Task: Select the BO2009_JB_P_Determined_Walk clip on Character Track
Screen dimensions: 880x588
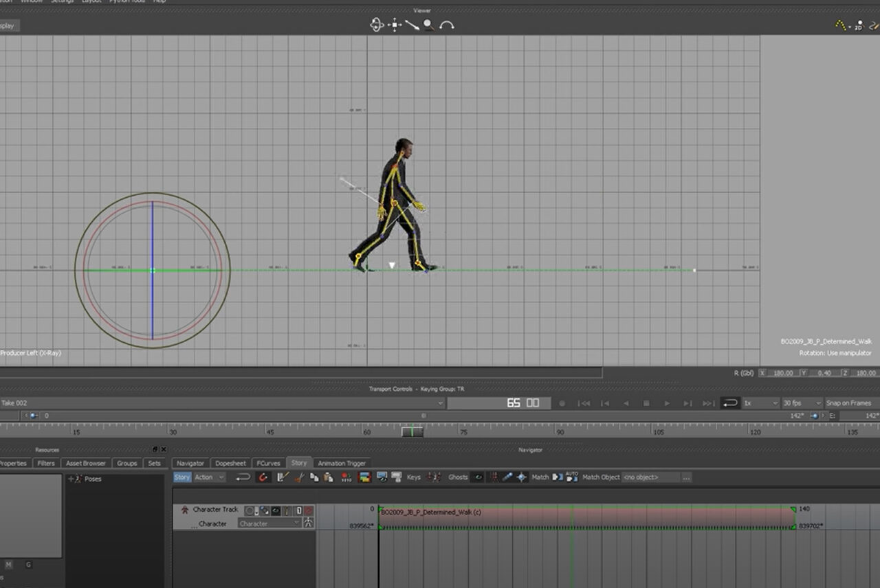Action: click(586, 517)
